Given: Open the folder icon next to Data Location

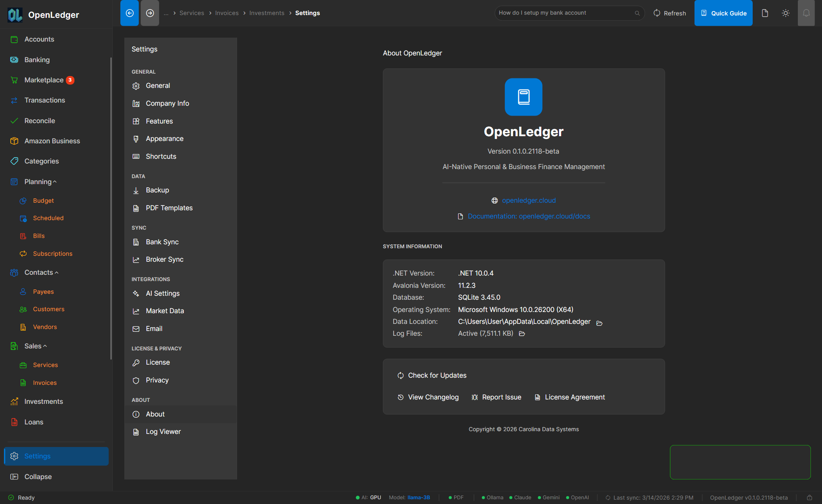Looking at the screenshot, I should pos(599,323).
